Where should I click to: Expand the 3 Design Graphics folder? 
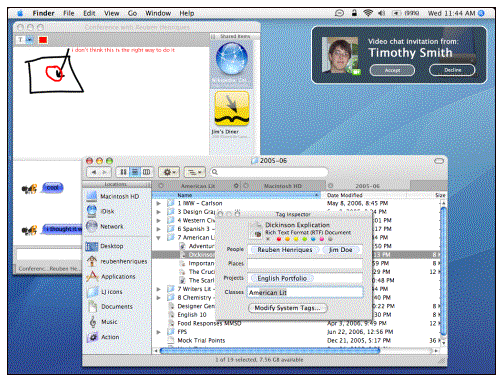(x=159, y=212)
